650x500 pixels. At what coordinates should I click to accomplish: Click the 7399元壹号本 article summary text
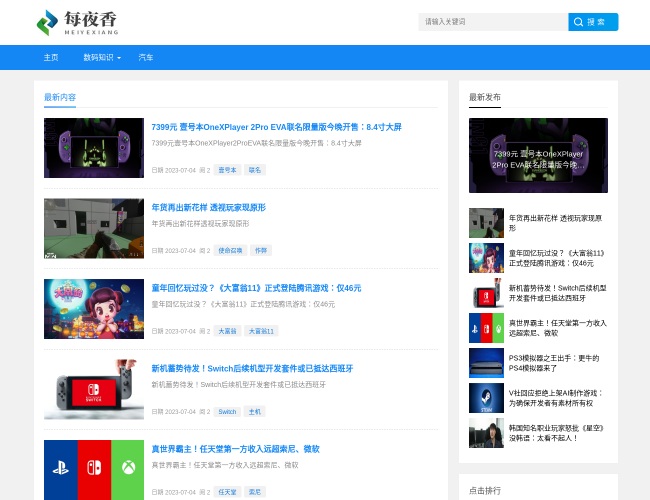click(257, 143)
